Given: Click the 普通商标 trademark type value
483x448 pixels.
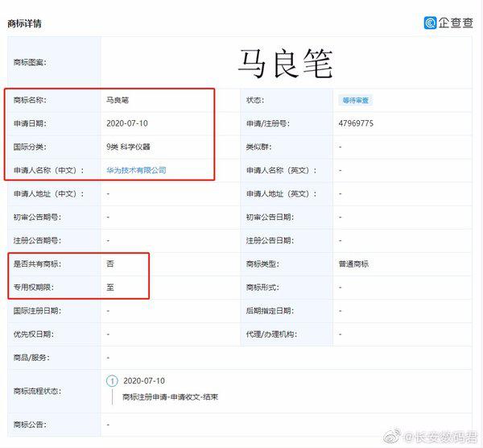Looking at the screenshot, I should [353, 264].
